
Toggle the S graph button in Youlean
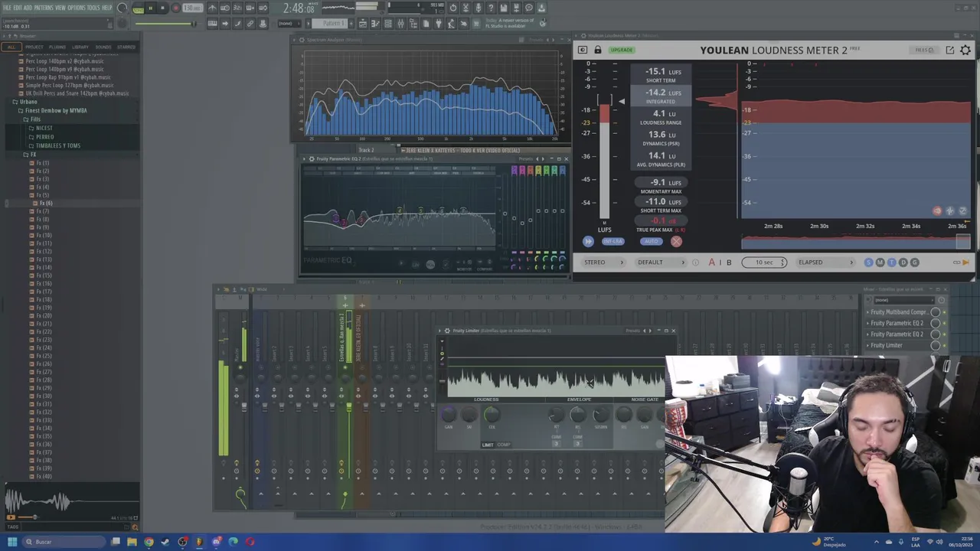[x=869, y=262]
